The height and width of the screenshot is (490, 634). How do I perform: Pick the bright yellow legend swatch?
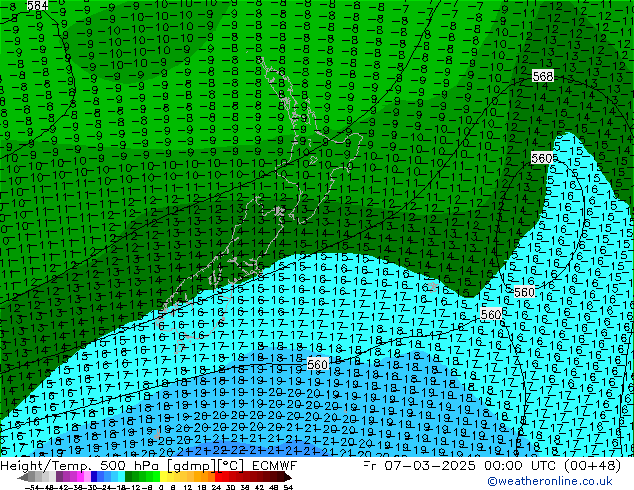point(163,476)
